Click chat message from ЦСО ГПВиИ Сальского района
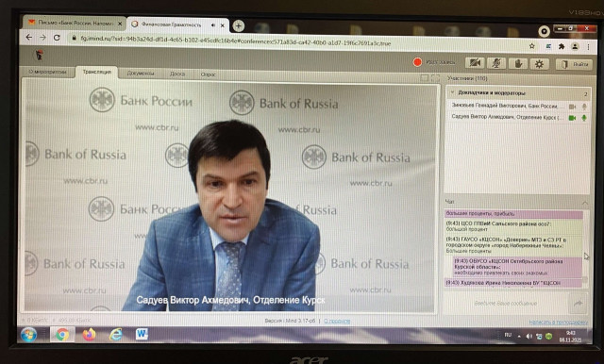The width and height of the screenshot is (604, 364). [x=513, y=226]
